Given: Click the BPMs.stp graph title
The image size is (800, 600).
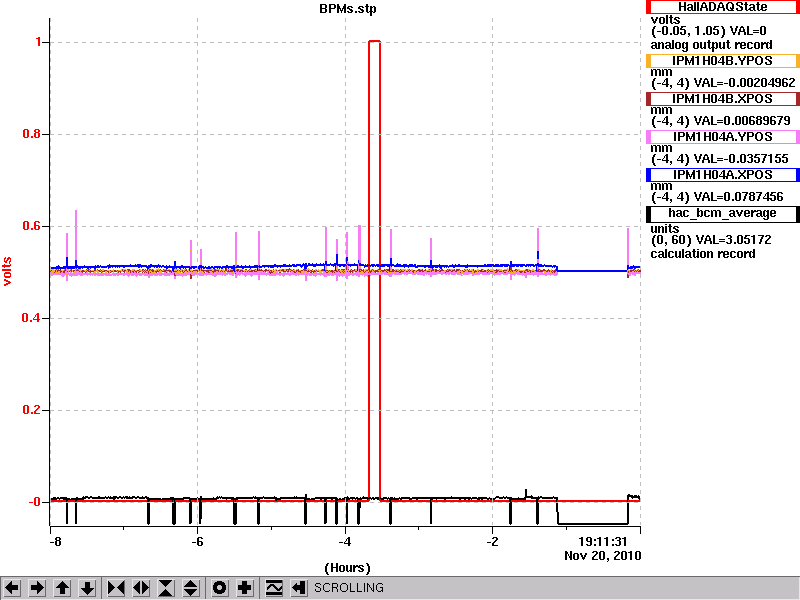Looking at the screenshot, I should [x=347, y=9].
